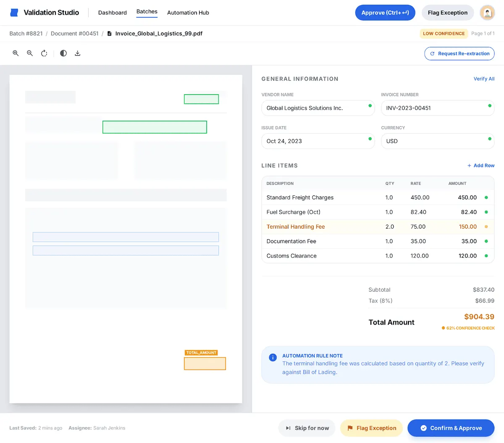Switch to the Dashboard tab

(x=112, y=13)
